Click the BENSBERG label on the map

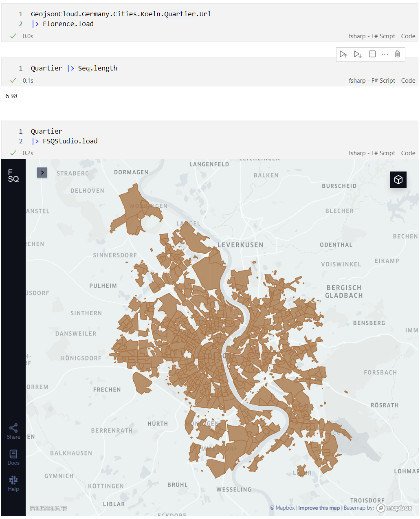click(x=369, y=323)
